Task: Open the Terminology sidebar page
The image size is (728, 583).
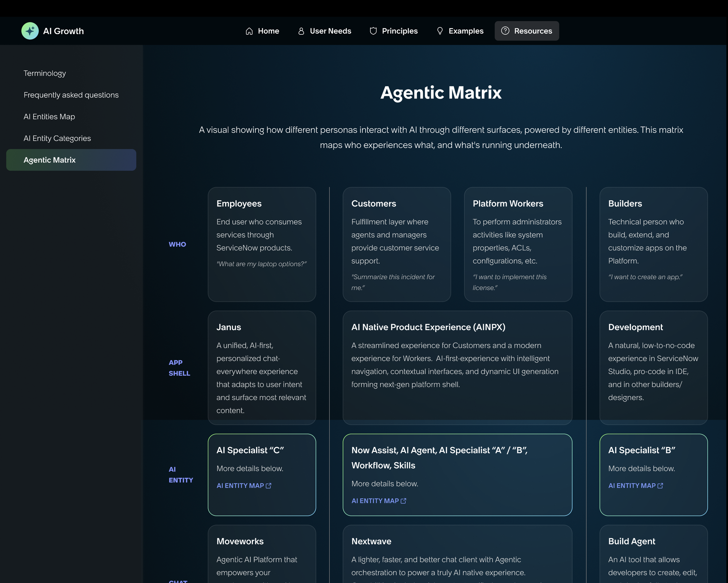Action: tap(45, 73)
